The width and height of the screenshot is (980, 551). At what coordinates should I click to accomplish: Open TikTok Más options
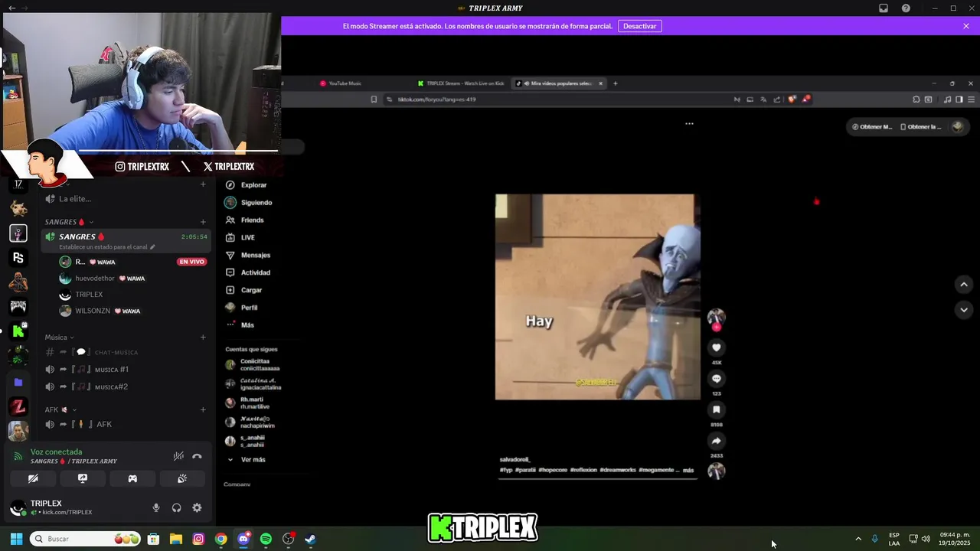(240, 325)
